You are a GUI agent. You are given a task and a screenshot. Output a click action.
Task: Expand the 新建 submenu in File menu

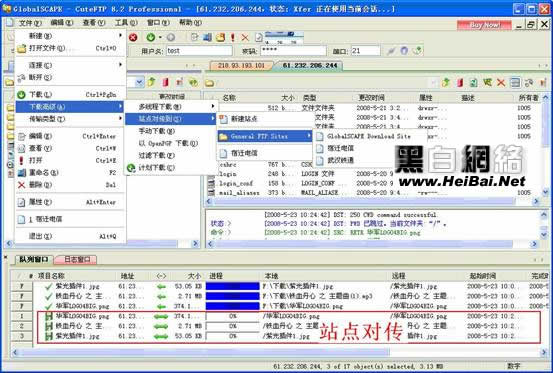click(70, 36)
